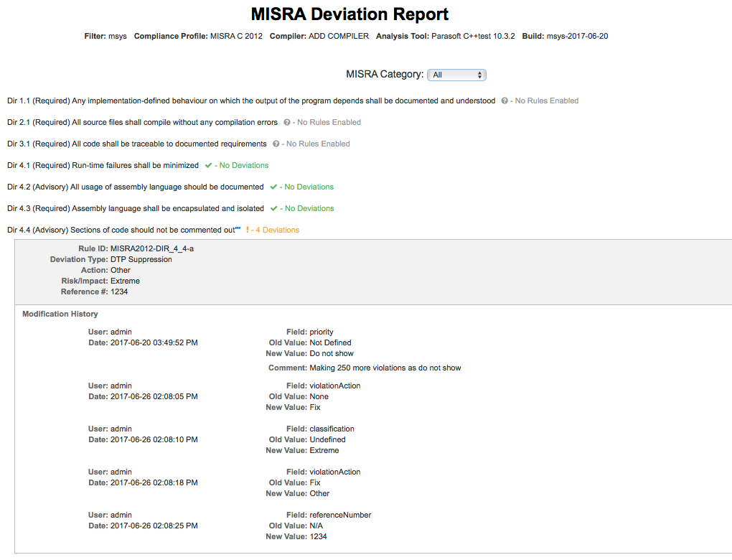Click New Value 'Do not show'
This screenshot has width=732, height=560.
point(332,353)
